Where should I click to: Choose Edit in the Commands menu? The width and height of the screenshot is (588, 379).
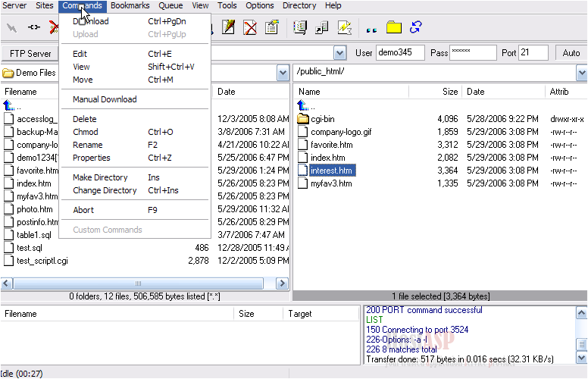pos(135,54)
